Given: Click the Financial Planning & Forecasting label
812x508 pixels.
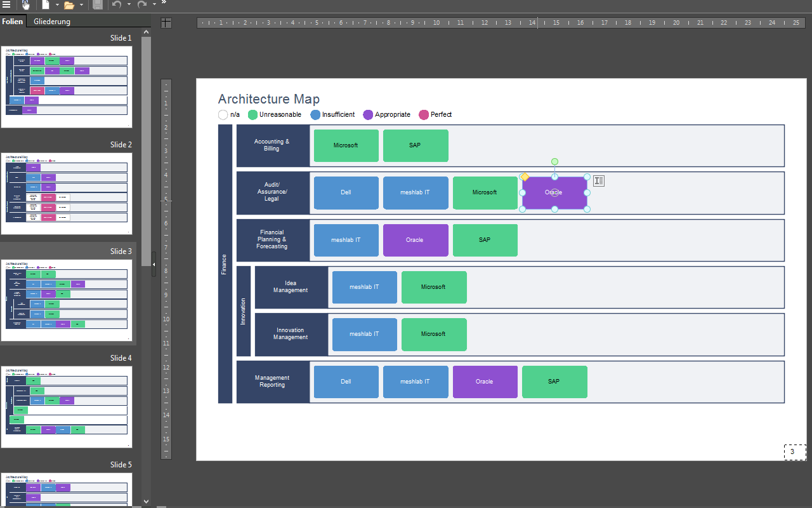Looking at the screenshot, I should click(x=273, y=240).
